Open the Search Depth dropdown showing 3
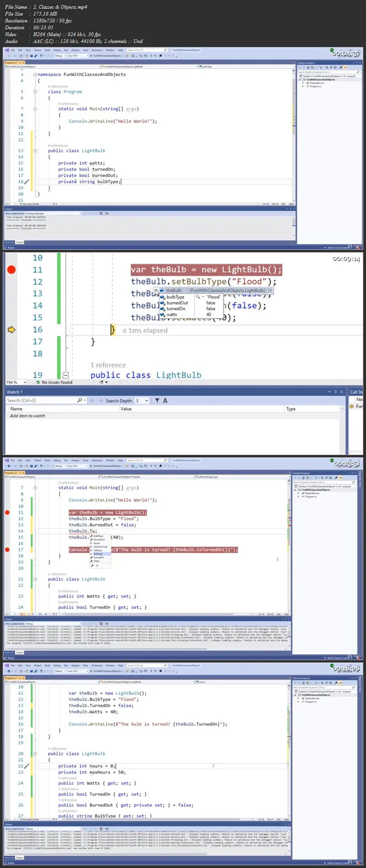 tap(142, 401)
